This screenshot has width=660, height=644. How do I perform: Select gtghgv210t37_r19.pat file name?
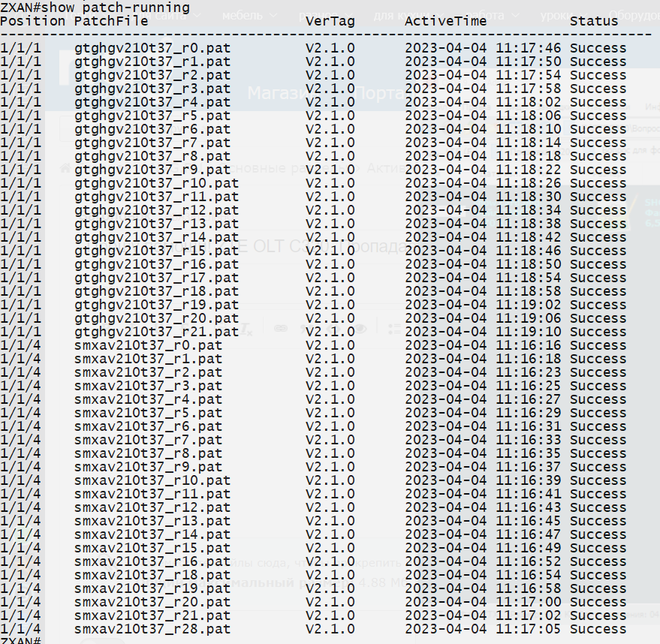157,305
